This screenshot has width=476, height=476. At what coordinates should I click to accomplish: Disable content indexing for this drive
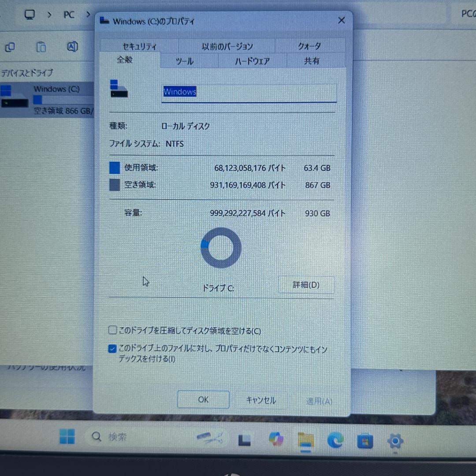click(112, 349)
